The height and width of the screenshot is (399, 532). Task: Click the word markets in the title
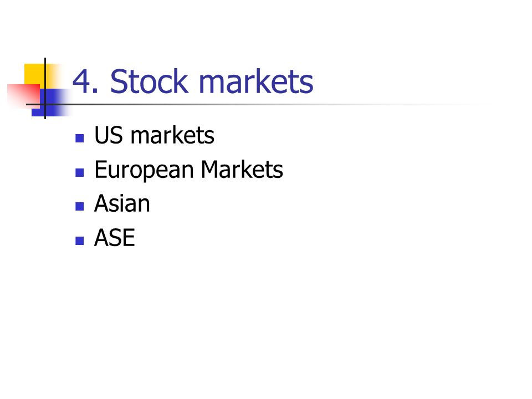[256, 81]
